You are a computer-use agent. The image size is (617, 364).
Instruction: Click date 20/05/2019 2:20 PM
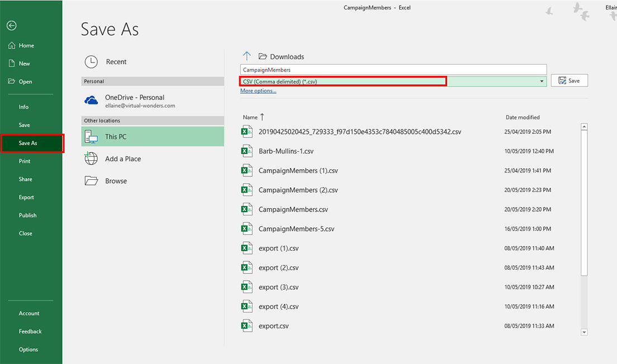(528, 209)
